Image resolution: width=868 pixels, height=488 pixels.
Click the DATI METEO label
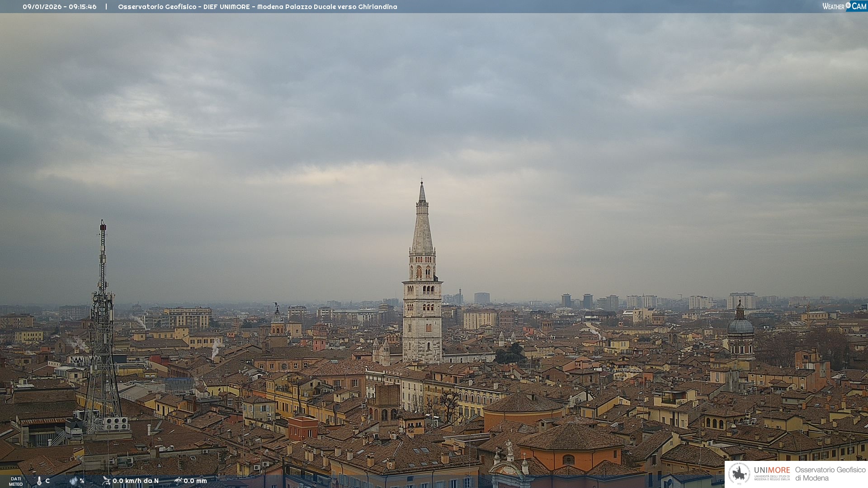click(16, 482)
